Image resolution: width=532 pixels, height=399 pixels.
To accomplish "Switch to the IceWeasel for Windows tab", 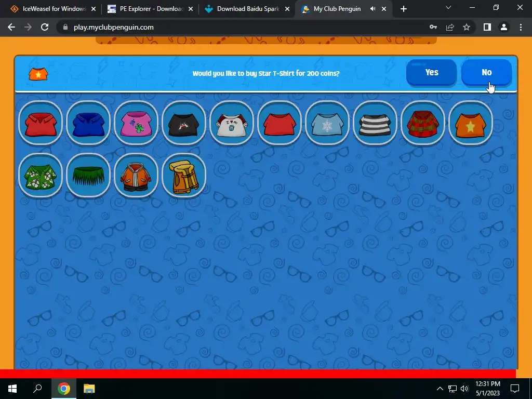I will tap(54, 9).
